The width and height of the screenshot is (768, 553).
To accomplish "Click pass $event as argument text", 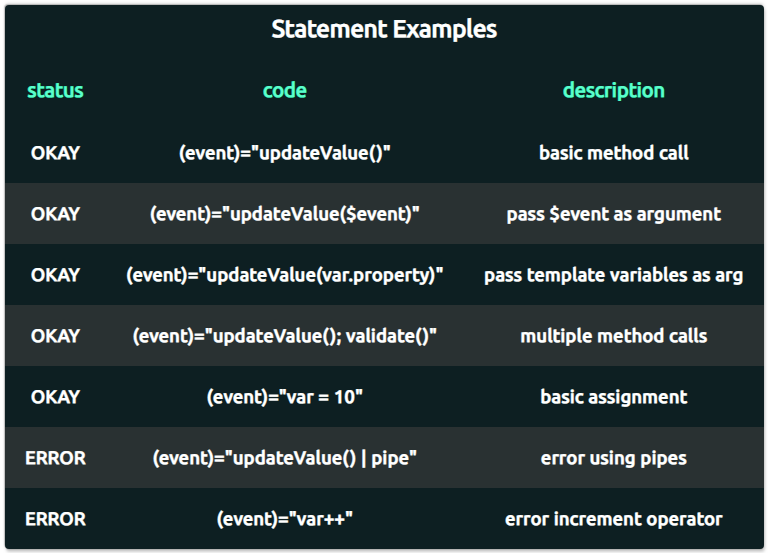I will [614, 215].
